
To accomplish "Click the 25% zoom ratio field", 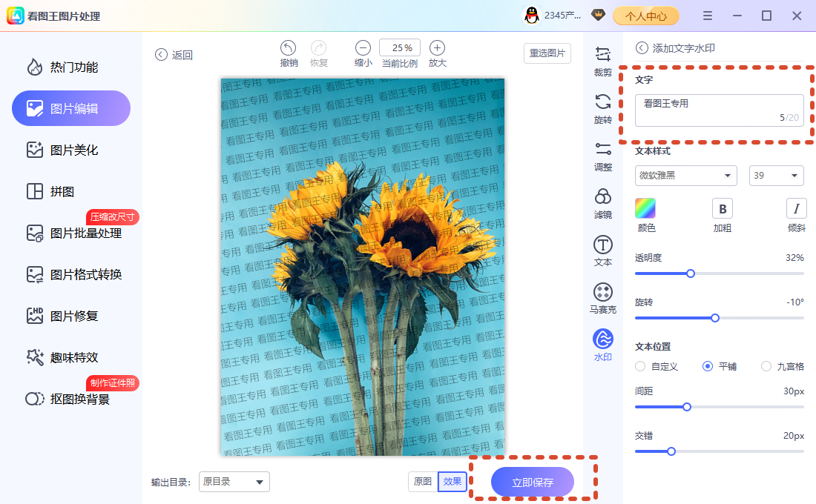I will [400, 47].
